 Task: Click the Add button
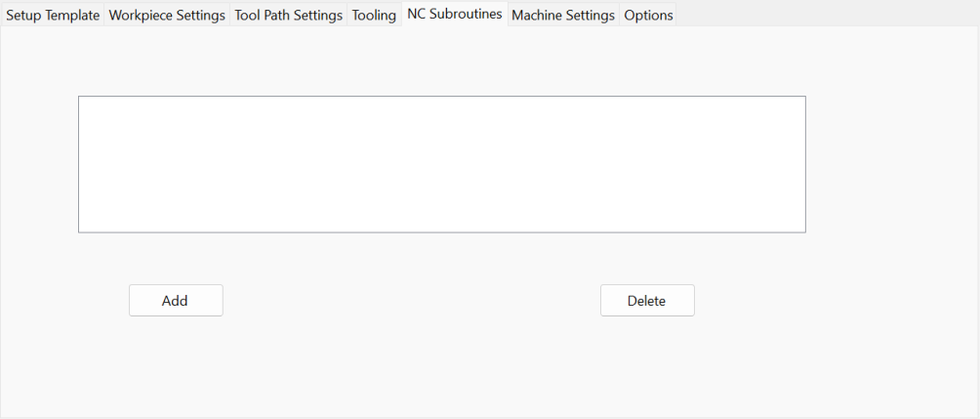[176, 301]
